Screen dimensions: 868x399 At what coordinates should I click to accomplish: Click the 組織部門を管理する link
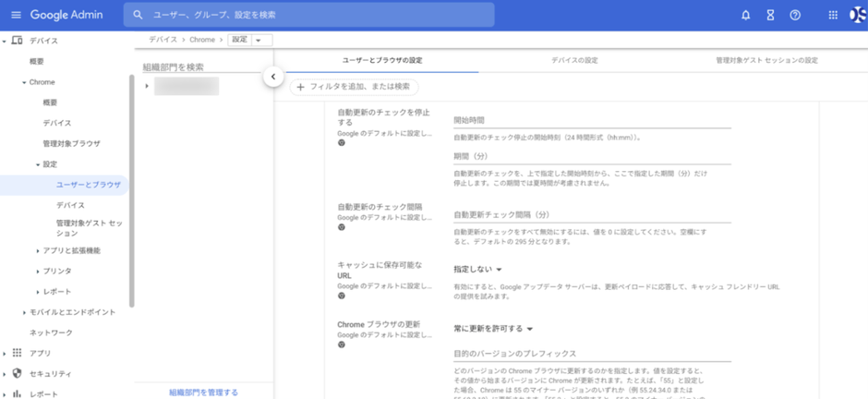point(203,393)
